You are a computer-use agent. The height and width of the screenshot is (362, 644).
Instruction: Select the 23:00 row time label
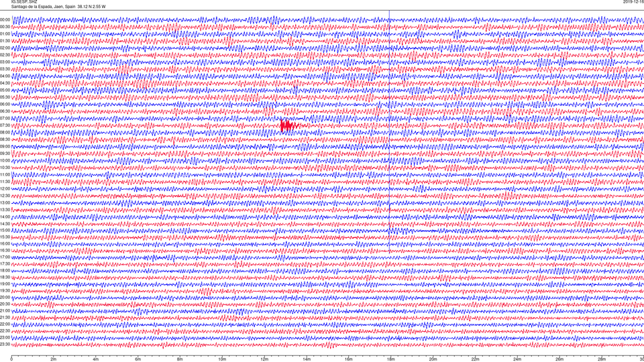coord(5,338)
